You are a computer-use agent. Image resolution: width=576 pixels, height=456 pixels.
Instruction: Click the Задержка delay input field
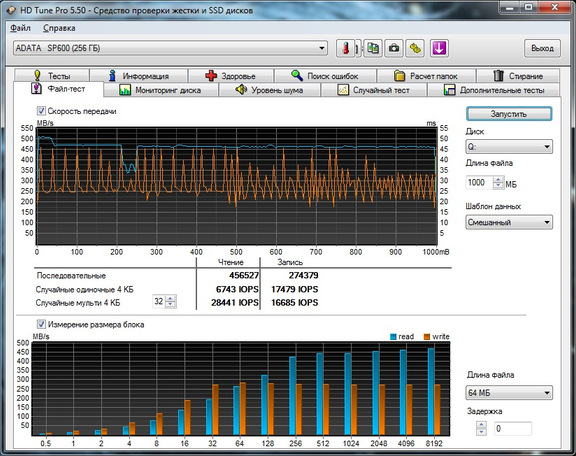tap(513, 428)
